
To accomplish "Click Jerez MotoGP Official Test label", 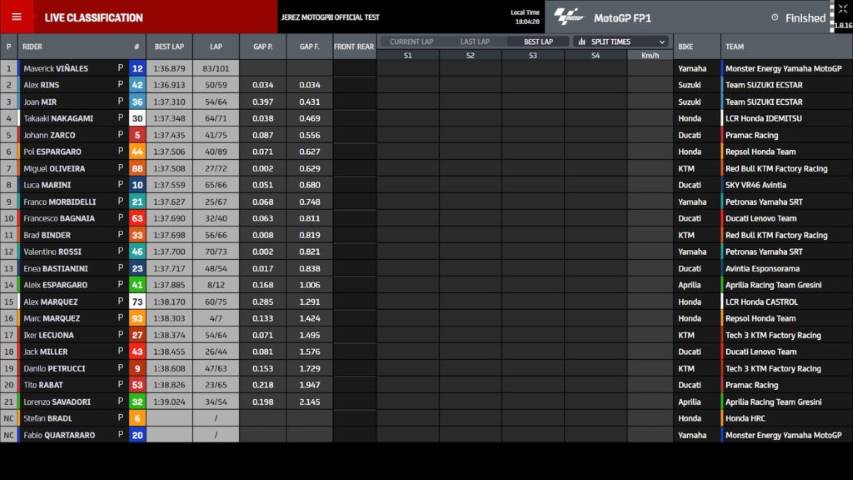I will tap(330, 17).
